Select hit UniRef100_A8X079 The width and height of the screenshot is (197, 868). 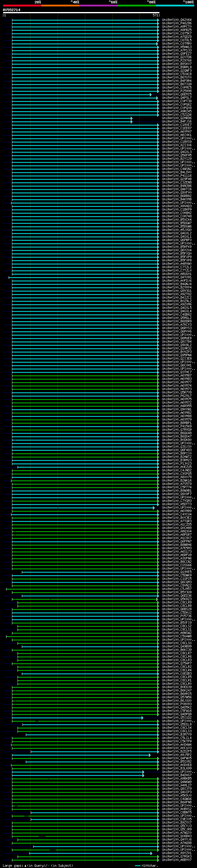pos(177,477)
